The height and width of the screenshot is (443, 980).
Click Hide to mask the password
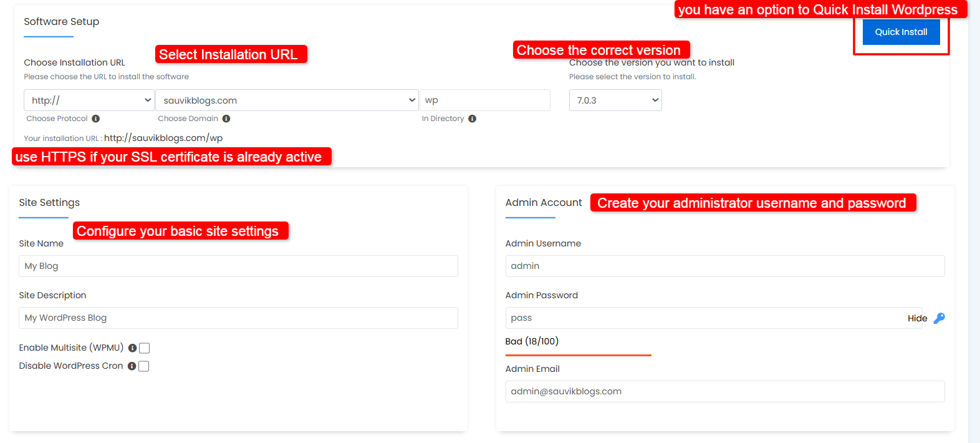[x=917, y=318]
